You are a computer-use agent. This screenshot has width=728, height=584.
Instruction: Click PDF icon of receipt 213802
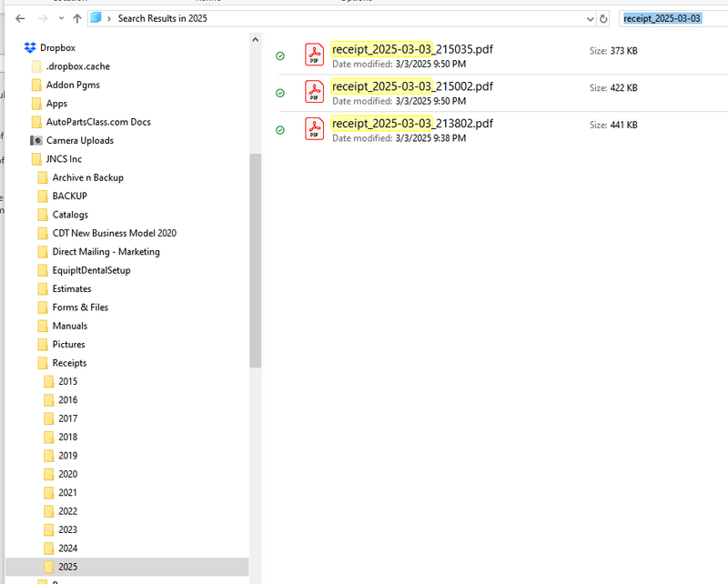coord(314,128)
